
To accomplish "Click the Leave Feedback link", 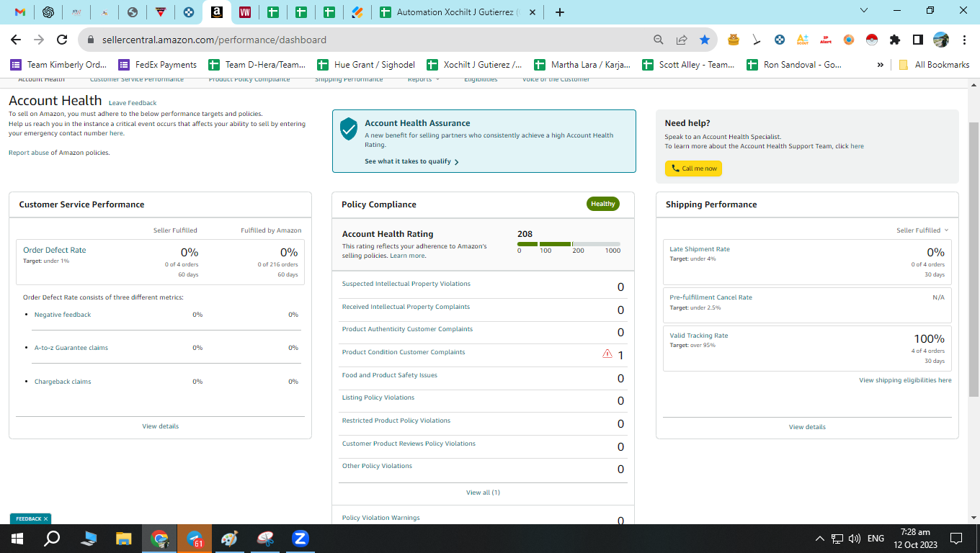I will [x=133, y=103].
